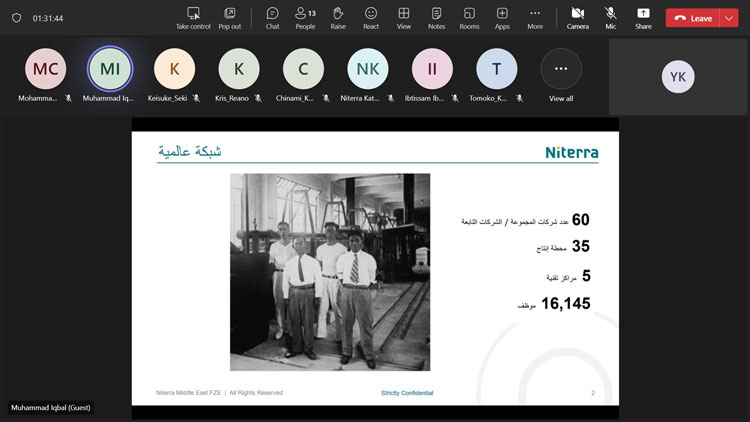Toggle the Camera on
Viewport: 750px width, 422px height.
[577, 17]
